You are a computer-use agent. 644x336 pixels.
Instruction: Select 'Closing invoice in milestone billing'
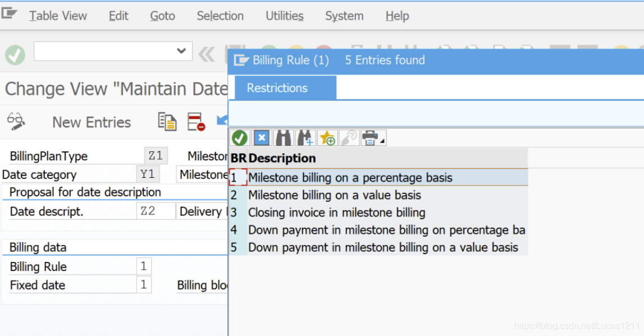click(337, 213)
